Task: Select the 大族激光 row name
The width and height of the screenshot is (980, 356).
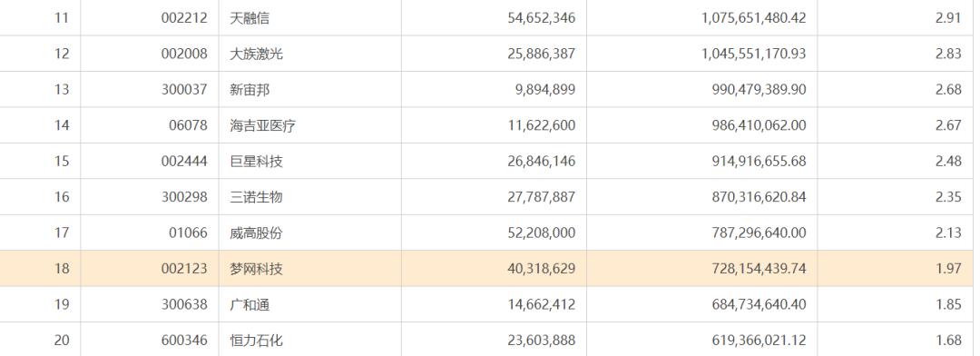Action: pos(256,54)
